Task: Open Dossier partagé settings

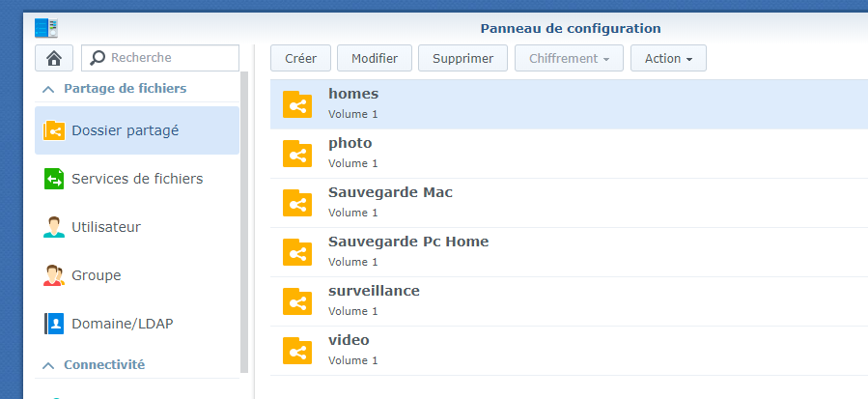Action: [x=137, y=130]
